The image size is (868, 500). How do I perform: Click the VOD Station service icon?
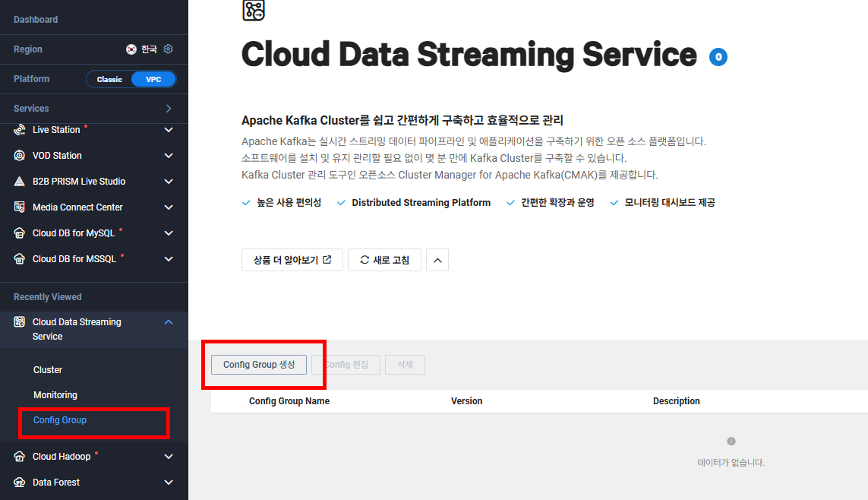20,156
